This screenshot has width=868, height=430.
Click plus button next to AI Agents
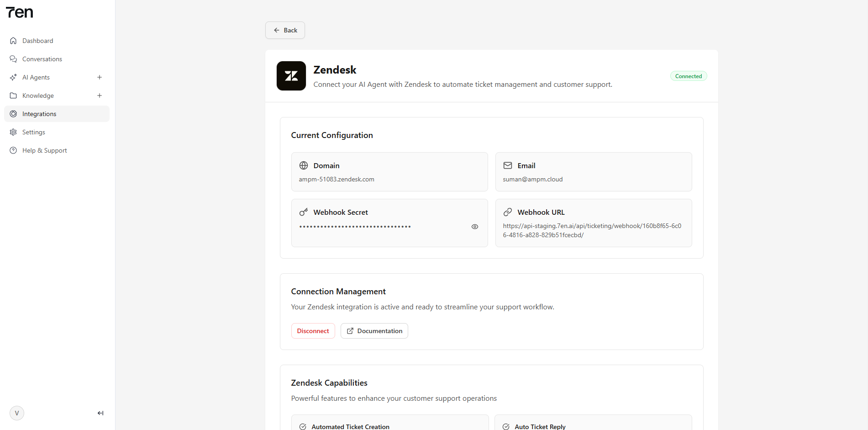[100, 77]
